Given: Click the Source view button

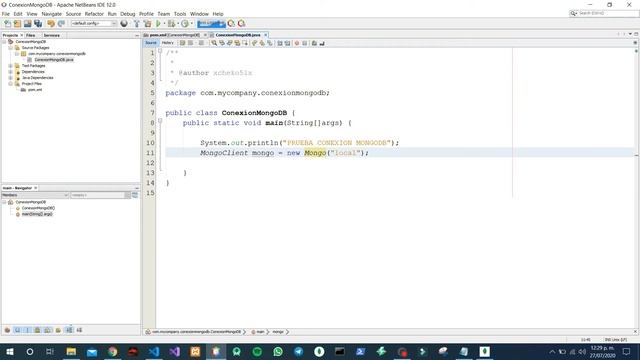Looking at the screenshot, I should [151, 43].
